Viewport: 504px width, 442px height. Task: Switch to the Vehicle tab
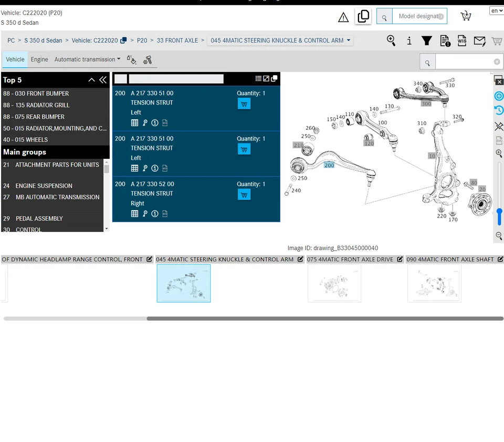(x=15, y=59)
